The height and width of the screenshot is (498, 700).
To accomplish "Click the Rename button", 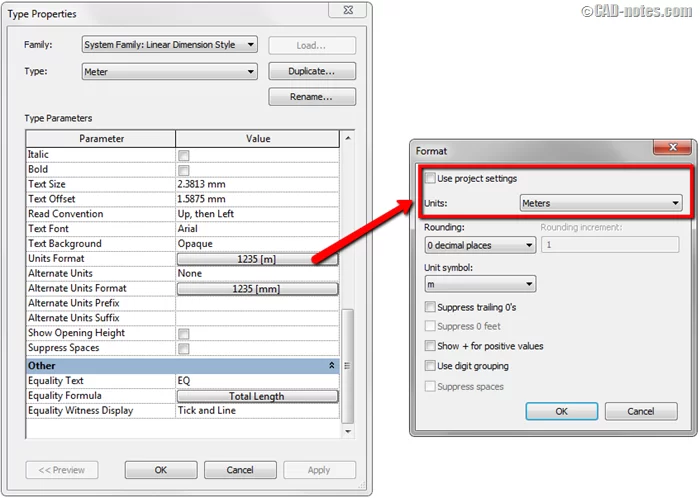I will 312,97.
